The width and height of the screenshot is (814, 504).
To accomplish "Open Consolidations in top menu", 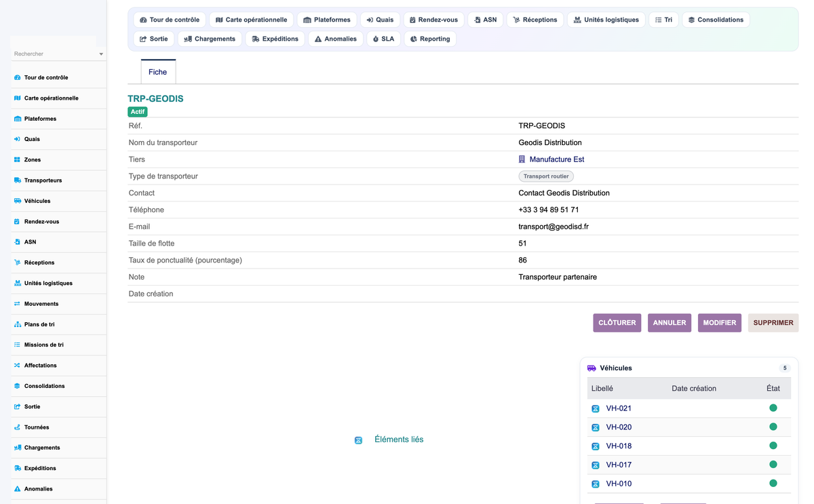I will point(716,20).
